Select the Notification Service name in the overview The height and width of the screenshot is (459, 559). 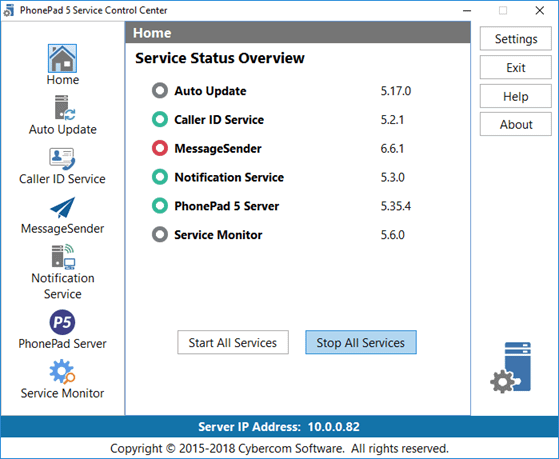click(x=229, y=177)
